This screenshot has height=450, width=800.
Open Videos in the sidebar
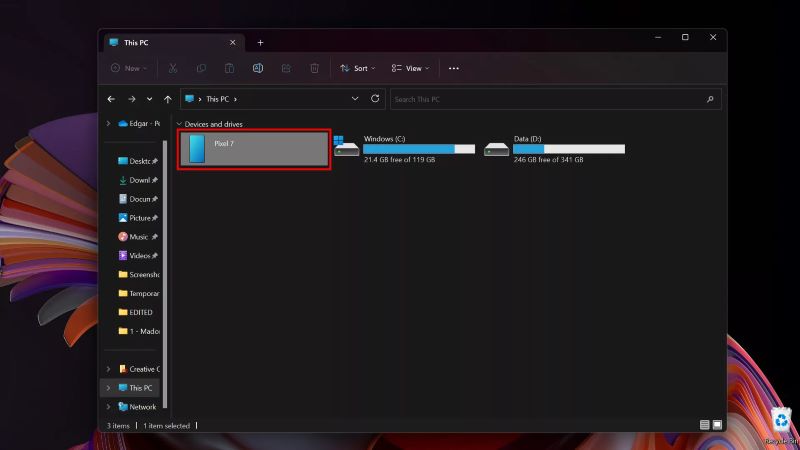click(138, 256)
